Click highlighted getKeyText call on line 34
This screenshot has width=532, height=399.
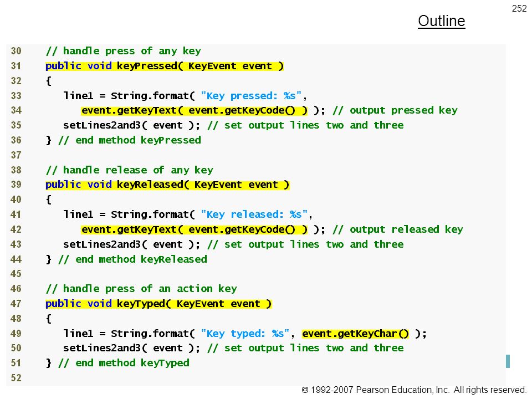pyautogui.click(x=195, y=111)
